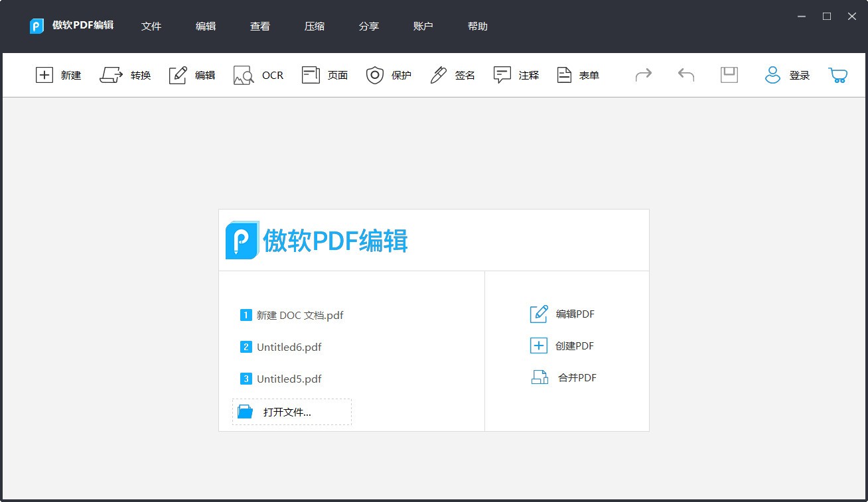
Task: Click the 保护 toolbar label
Action: [x=401, y=76]
